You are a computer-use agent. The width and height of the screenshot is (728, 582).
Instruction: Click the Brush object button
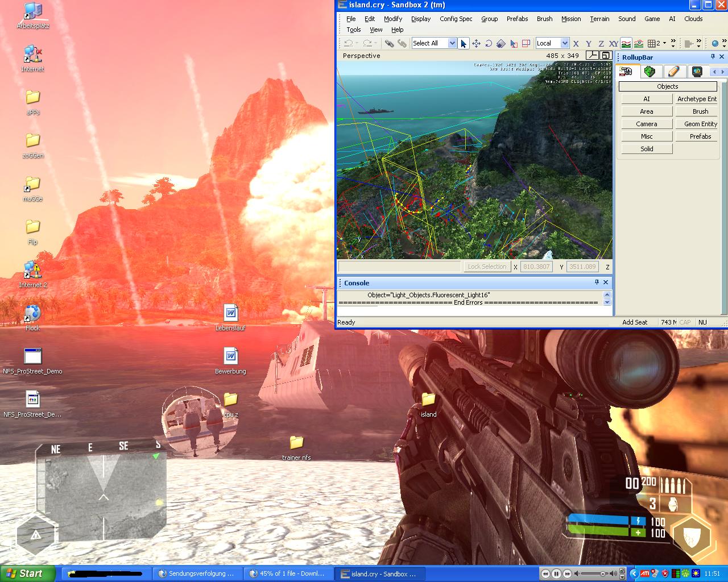tap(697, 111)
